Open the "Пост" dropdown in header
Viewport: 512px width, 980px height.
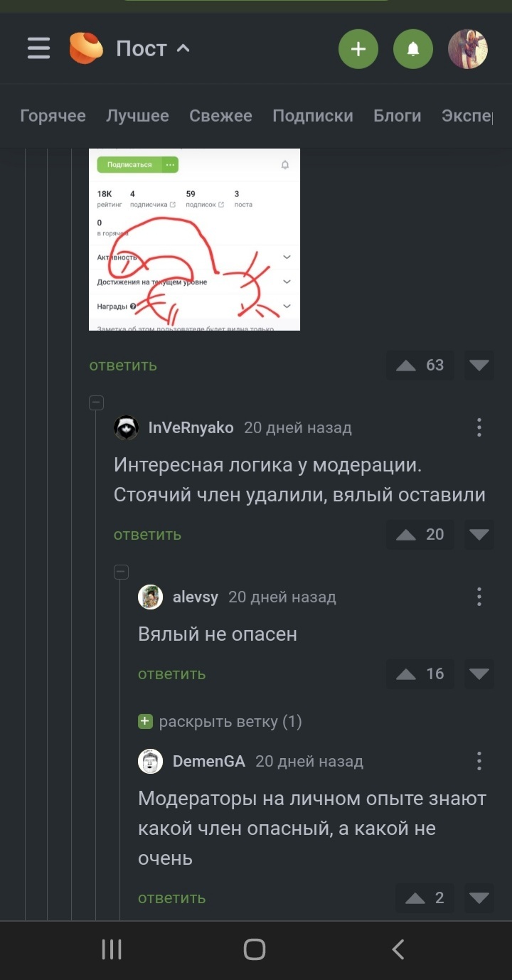click(153, 48)
